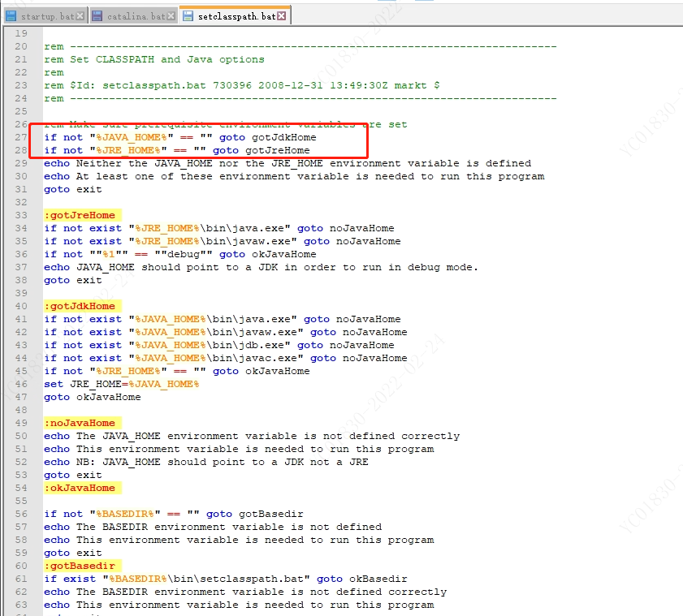Screen dimensions: 683x616
Task: Click 'echo The BASEDIR environment variable is not defined correctly'
Action: click(245, 592)
